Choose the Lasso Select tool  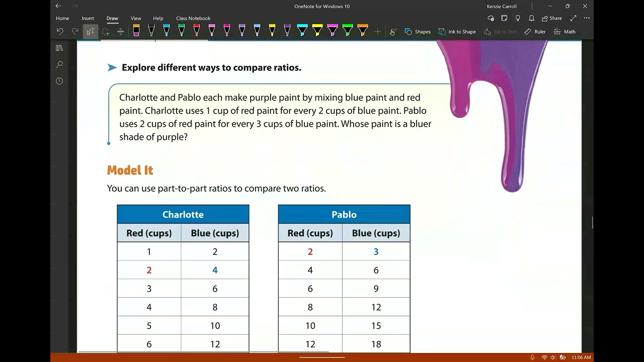click(x=106, y=32)
